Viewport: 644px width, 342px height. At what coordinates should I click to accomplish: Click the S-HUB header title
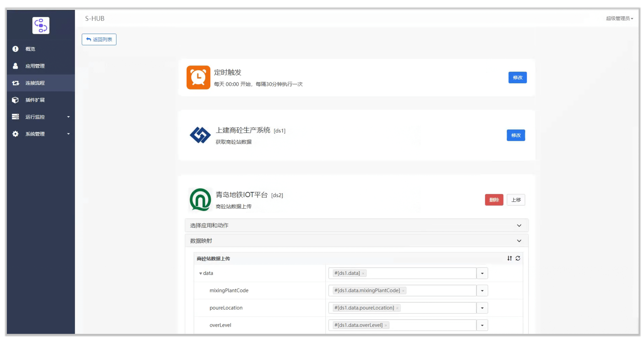coord(94,18)
